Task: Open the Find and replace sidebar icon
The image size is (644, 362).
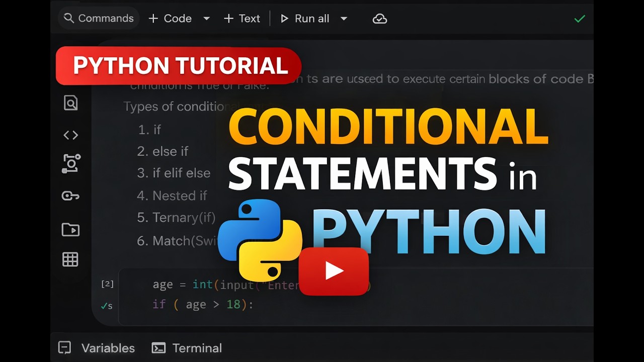Action: [70, 103]
